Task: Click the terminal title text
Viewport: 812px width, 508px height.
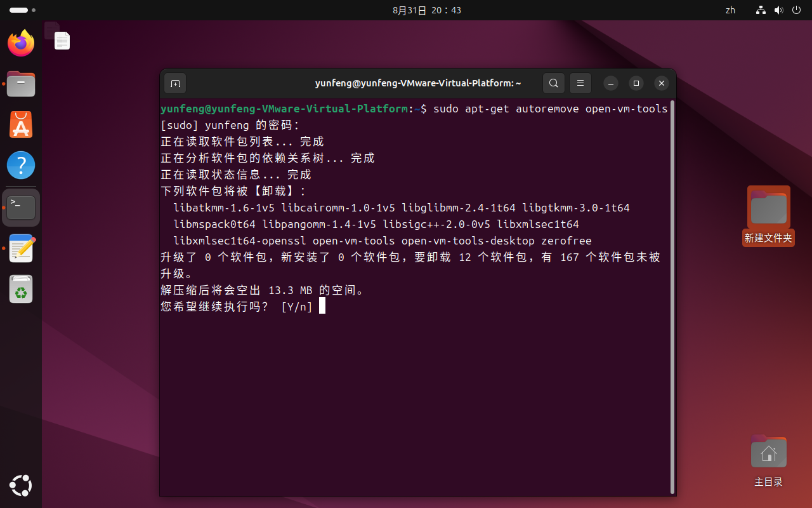Action: (418, 83)
